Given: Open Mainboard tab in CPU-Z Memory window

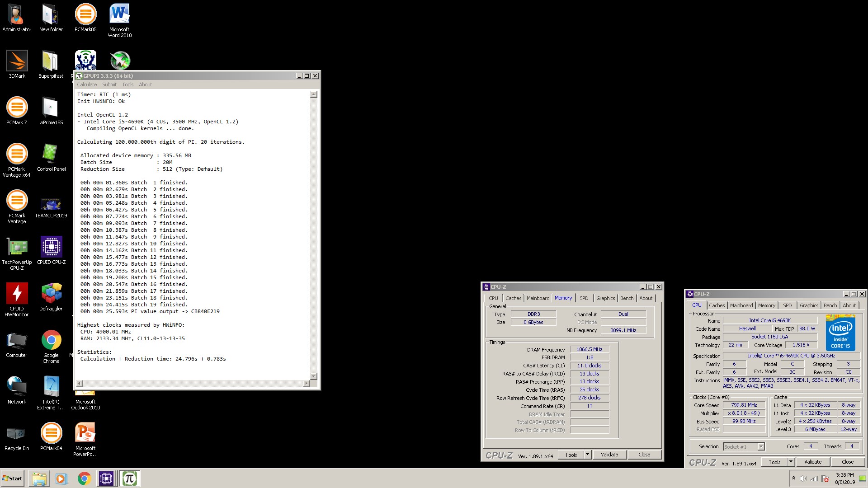Looking at the screenshot, I should [538, 298].
